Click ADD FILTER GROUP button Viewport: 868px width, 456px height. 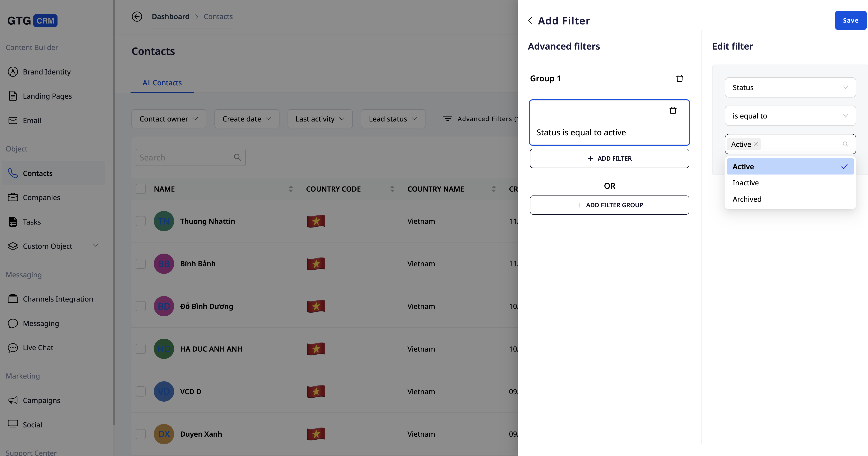coord(609,205)
